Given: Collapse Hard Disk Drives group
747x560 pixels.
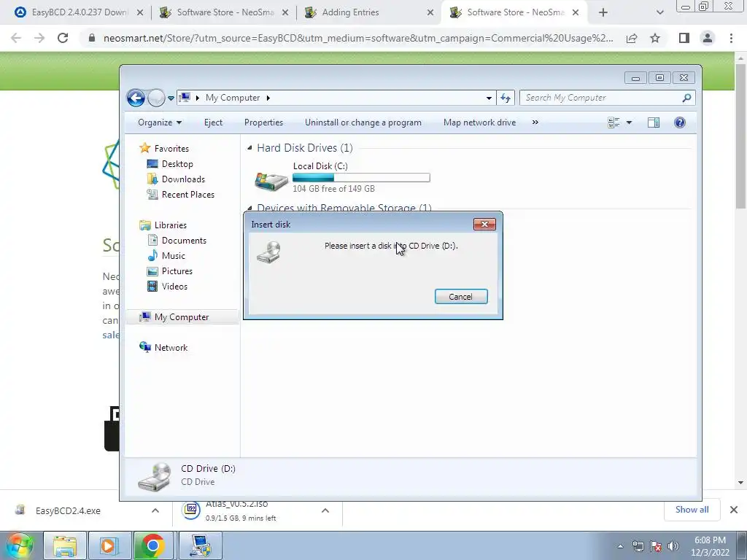Looking at the screenshot, I should 249,148.
